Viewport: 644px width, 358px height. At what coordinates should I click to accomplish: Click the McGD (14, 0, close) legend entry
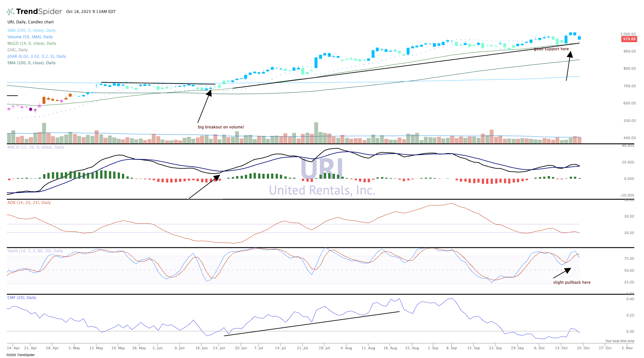point(31,43)
